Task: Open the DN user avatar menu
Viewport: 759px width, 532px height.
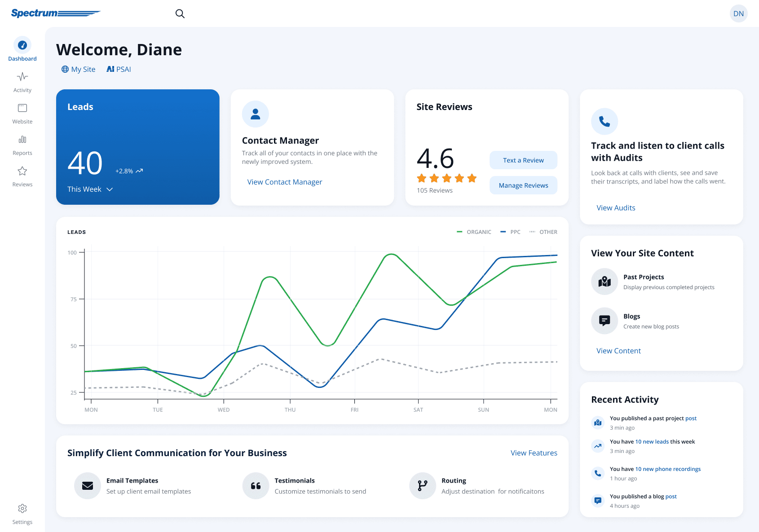Action: (738, 13)
